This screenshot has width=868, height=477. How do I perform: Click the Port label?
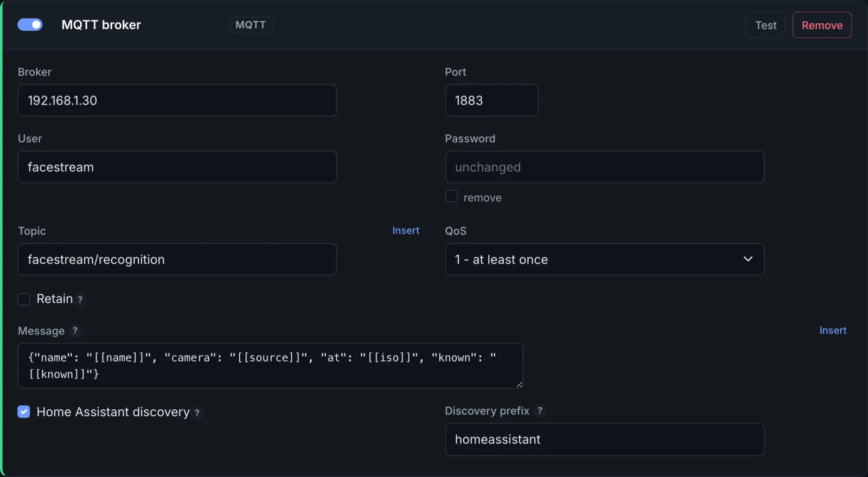[x=456, y=72]
